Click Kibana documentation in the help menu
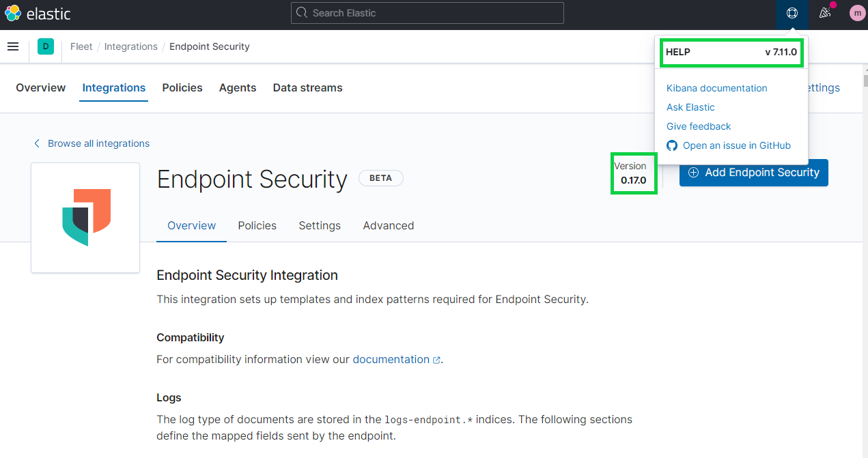Screen dimensions: 868x458 click(716, 87)
